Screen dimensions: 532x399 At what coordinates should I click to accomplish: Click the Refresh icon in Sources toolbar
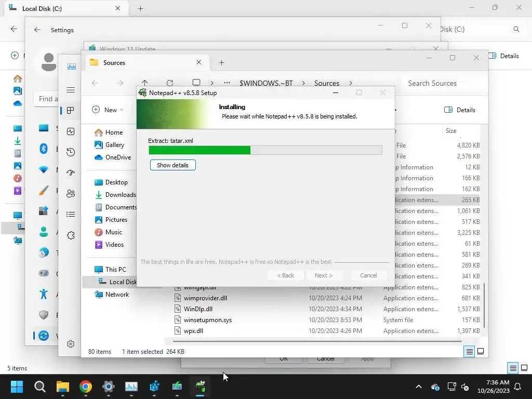(x=170, y=83)
